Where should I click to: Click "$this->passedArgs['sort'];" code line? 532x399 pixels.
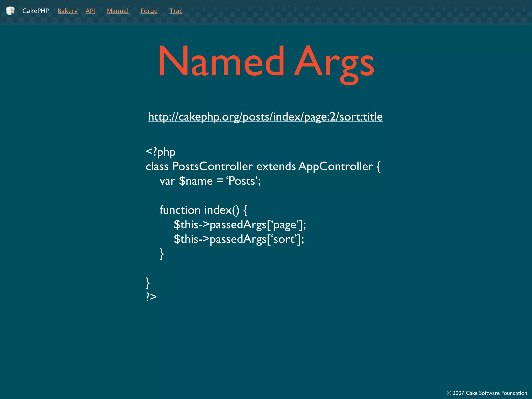tap(239, 239)
